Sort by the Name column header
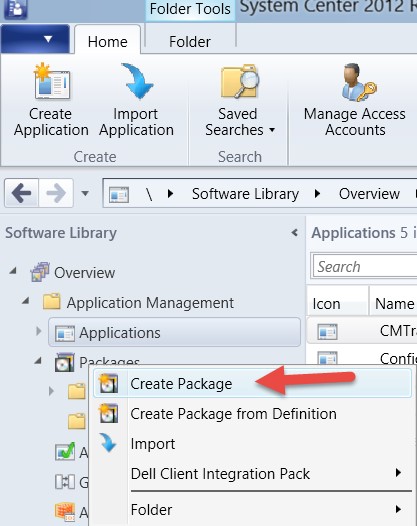 (x=393, y=303)
